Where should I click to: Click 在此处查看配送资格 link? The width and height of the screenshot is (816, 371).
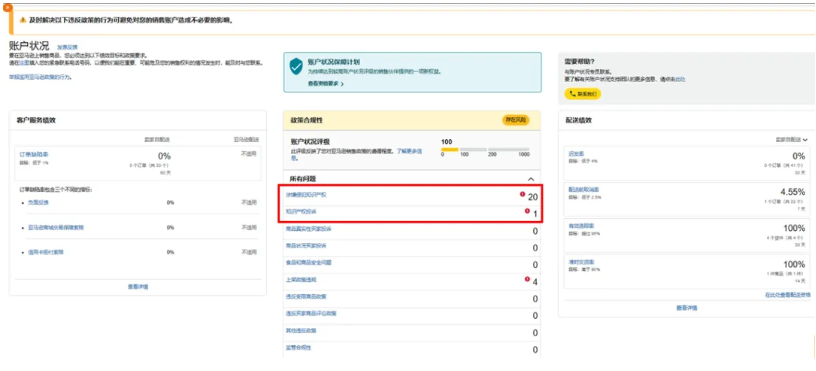(x=787, y=295)
